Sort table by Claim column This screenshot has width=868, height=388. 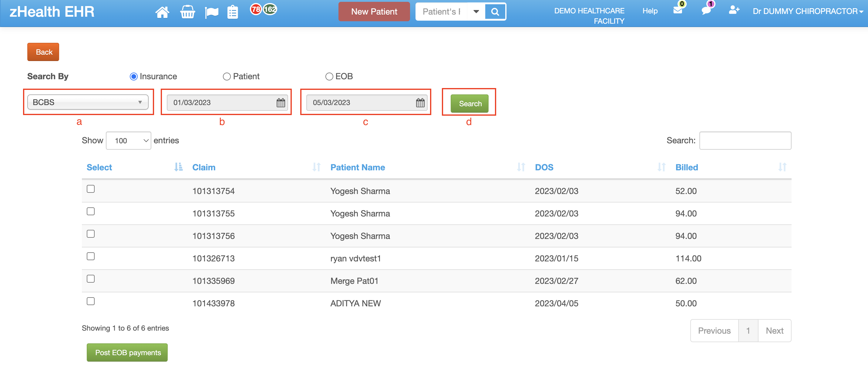(x=316, y=167)
